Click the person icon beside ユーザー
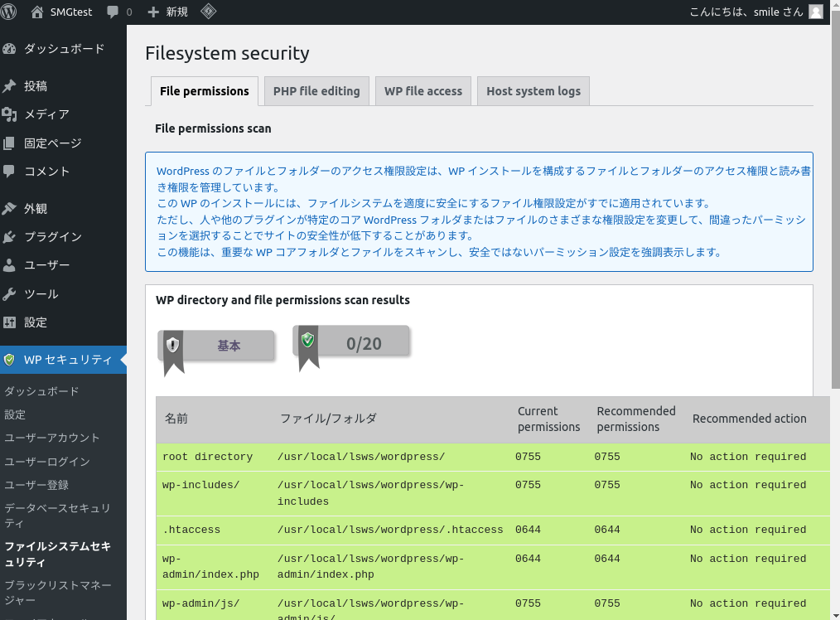 [9, 265]
